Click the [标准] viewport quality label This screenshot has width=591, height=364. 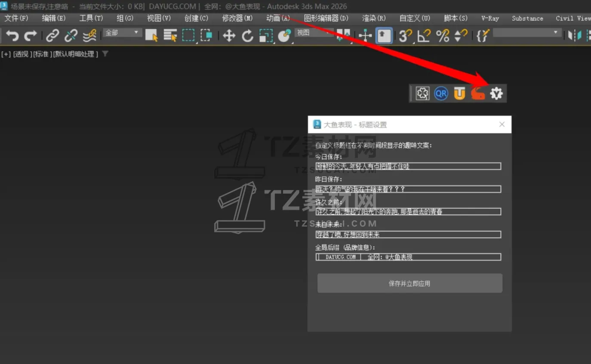click(43, 54)
